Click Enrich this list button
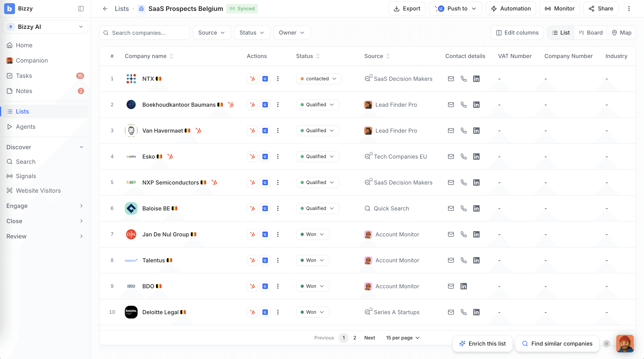 (x=482, y=344)
